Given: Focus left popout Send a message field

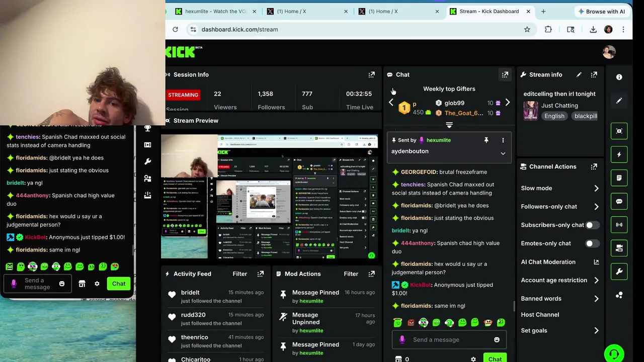Looking at the screenshot, I should click(x=37, y=284).
